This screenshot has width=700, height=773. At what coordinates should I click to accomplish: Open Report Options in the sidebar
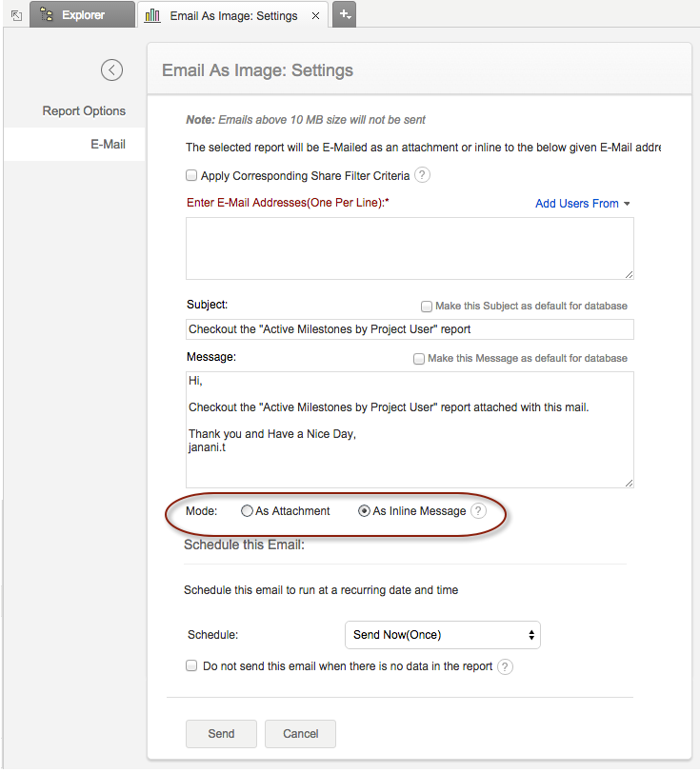point(84,111)
